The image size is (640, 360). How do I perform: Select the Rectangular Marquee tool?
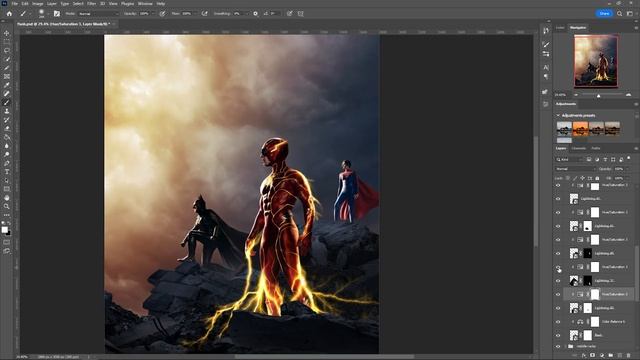(7, 42)
